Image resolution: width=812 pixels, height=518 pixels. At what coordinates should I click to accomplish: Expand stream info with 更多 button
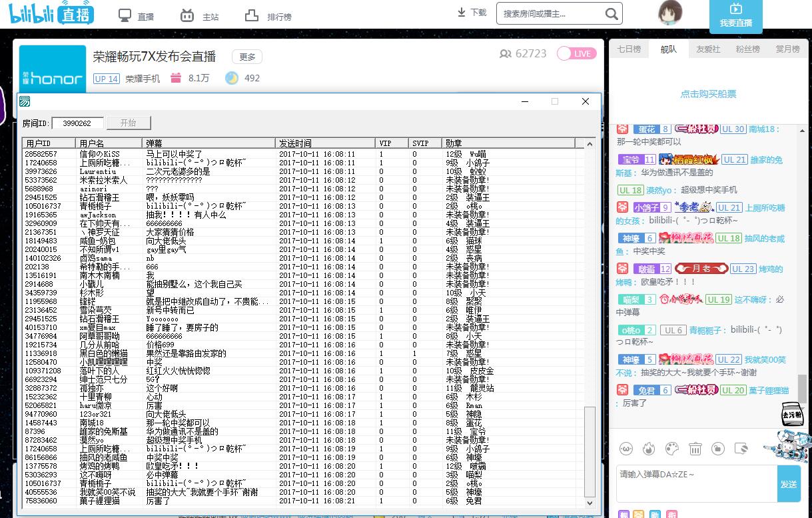tap(247, 57)
